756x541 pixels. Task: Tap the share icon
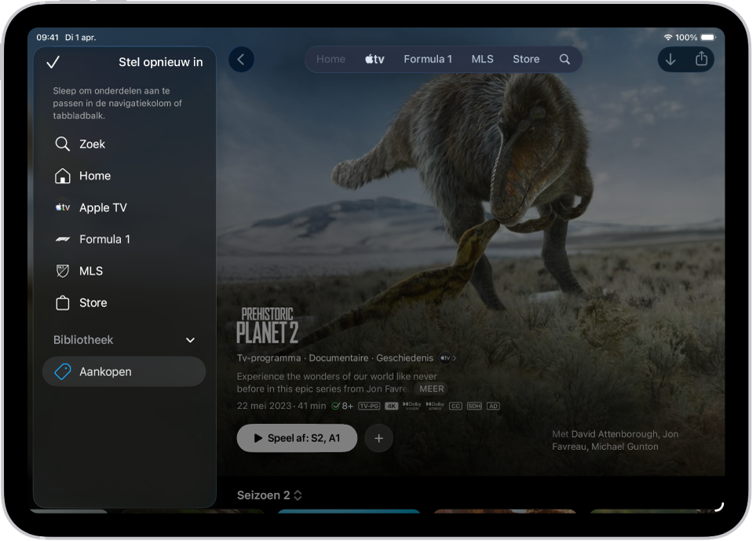pos(702,59)
